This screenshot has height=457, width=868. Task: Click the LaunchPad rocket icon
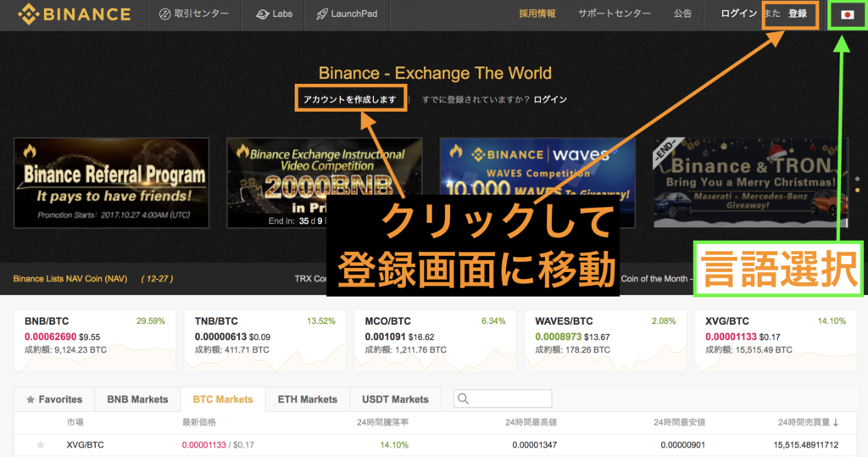pos(321,14)
